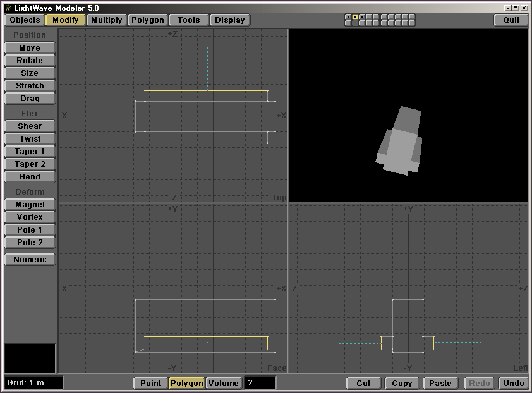532x393 pixels.
Task: Select the first layer button in the layer bank
Action: tap(348, 17)
